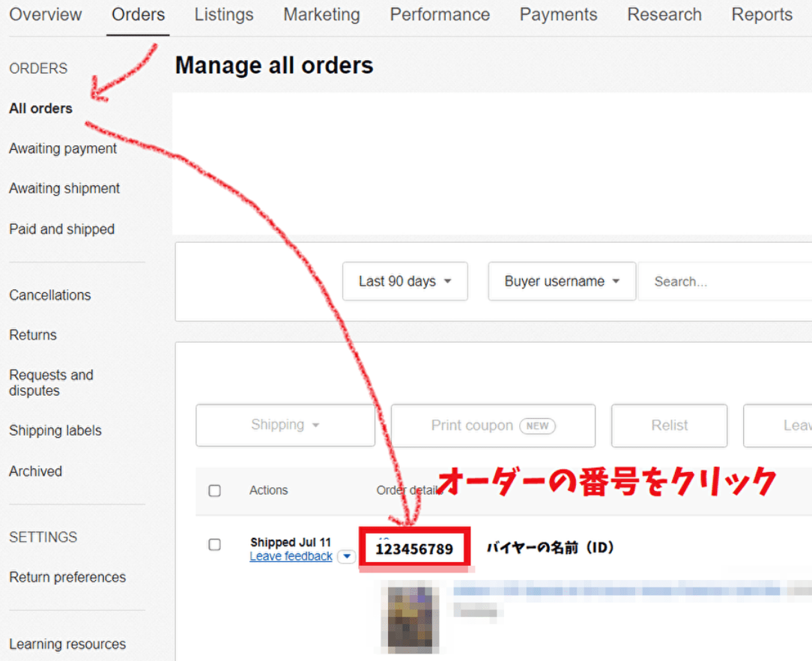The height and width of the screenshot is (661, 812).
Task: Click the Print coupon button
Action: coord(493,425)
